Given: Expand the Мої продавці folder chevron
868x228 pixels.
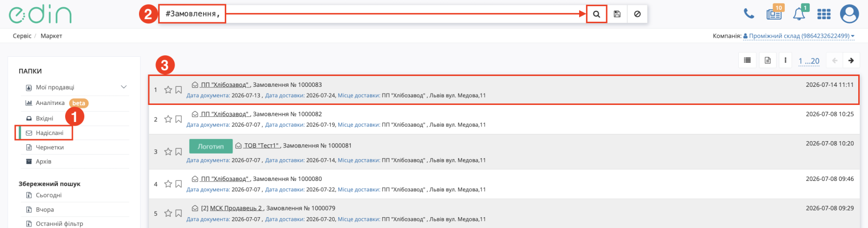Looking at the screenshot, I should pyautogui.click(x=124, y=87).
